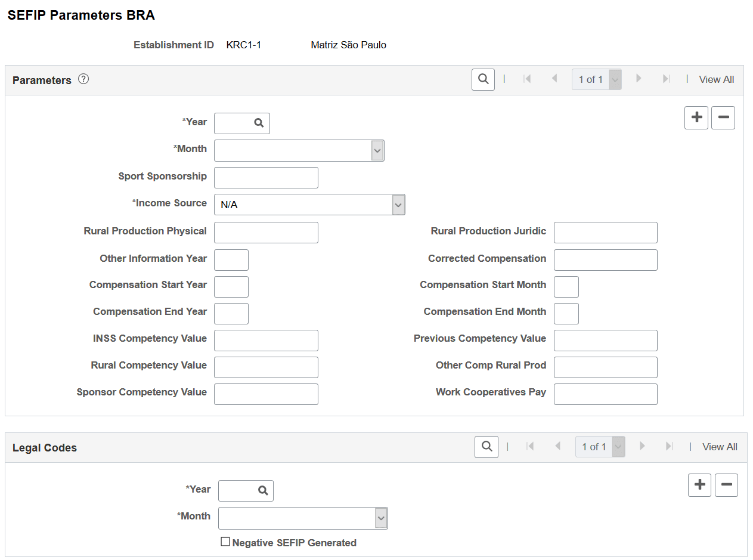Add a new Legal Codes row with plus icon

699,485
